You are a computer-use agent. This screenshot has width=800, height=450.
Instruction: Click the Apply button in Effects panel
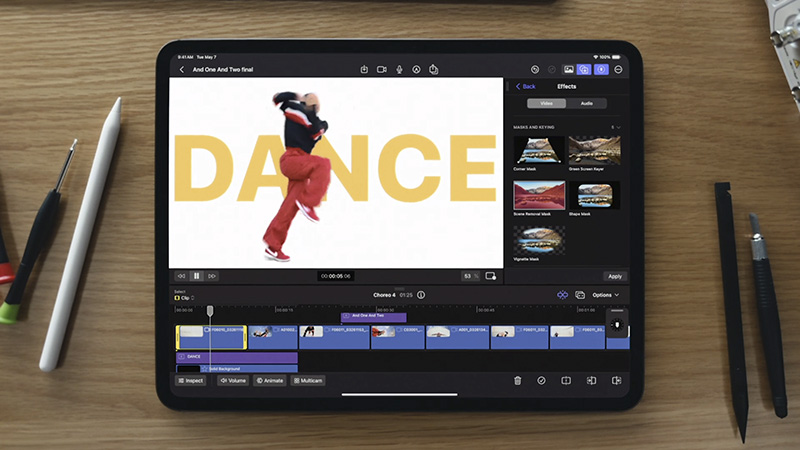[615, 276]
